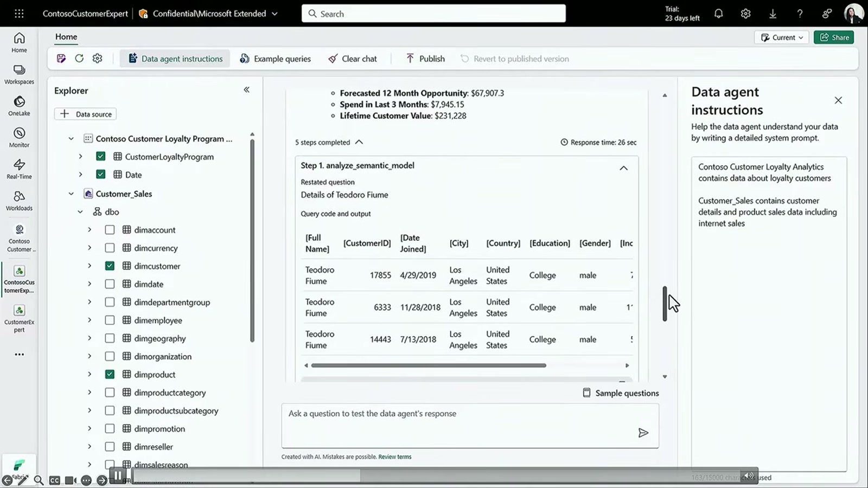Image resolution: width=868 pixels, height=488 pixels.
Task: Open the more options ellipsis in left navigation
Action: (19, 354)
